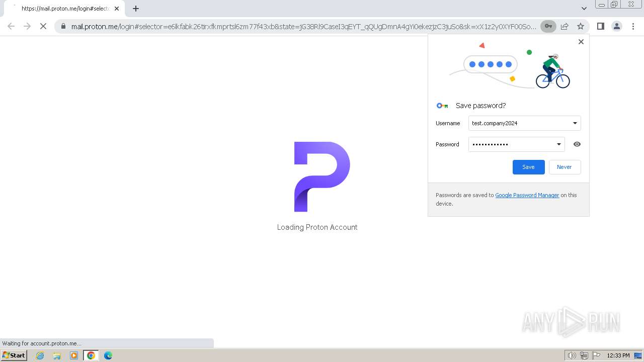Close the Save password popup
The height and width of the screenshot is (362, 644).
(581, 42)
